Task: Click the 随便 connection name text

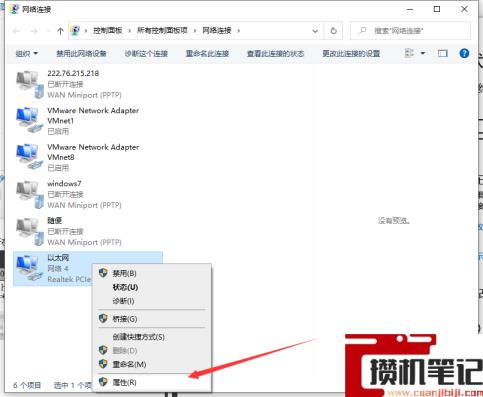Action: point(55,220)
